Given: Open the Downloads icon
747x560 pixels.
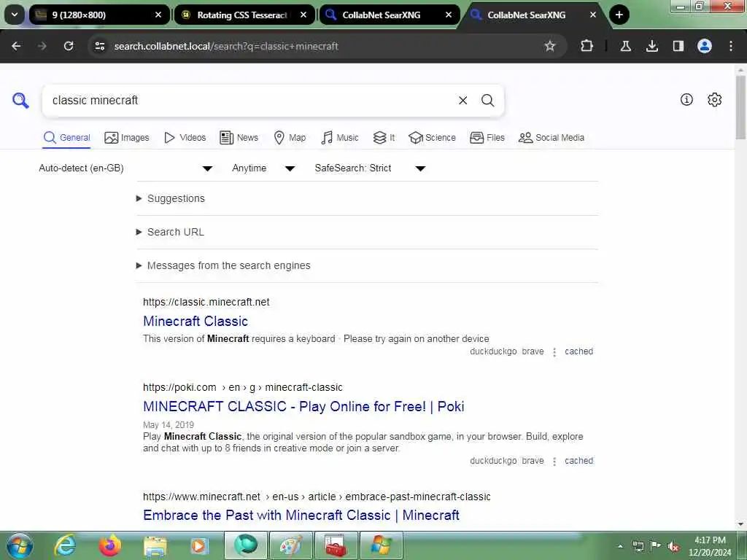Looking at the screenshot, I should click(652, 46).
